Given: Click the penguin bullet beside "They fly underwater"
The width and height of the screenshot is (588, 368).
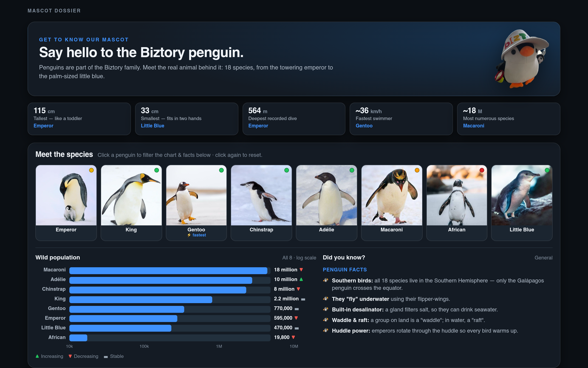Looking at the screenshot, I should tap(326, 299).
